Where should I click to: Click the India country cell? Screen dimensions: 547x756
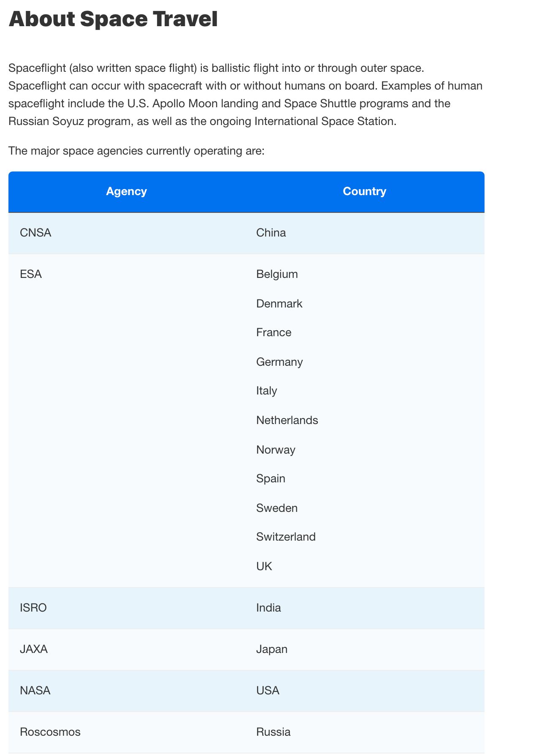(x=268, y=608)
